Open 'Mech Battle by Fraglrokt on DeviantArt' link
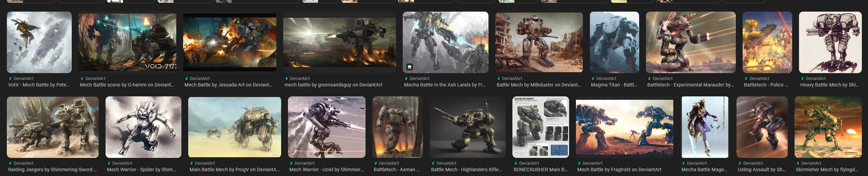This screenshot has height=176, width=868. tap(619, 170)
